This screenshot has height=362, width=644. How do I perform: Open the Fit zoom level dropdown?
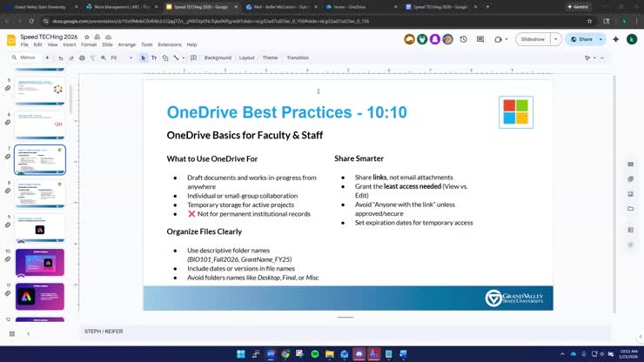(122, 58)
